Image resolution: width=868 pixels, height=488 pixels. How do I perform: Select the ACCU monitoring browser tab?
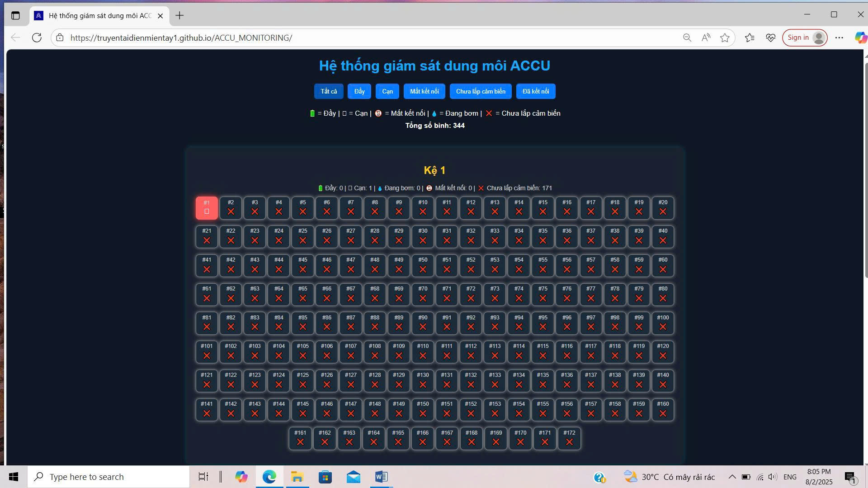tap(99, 16)
